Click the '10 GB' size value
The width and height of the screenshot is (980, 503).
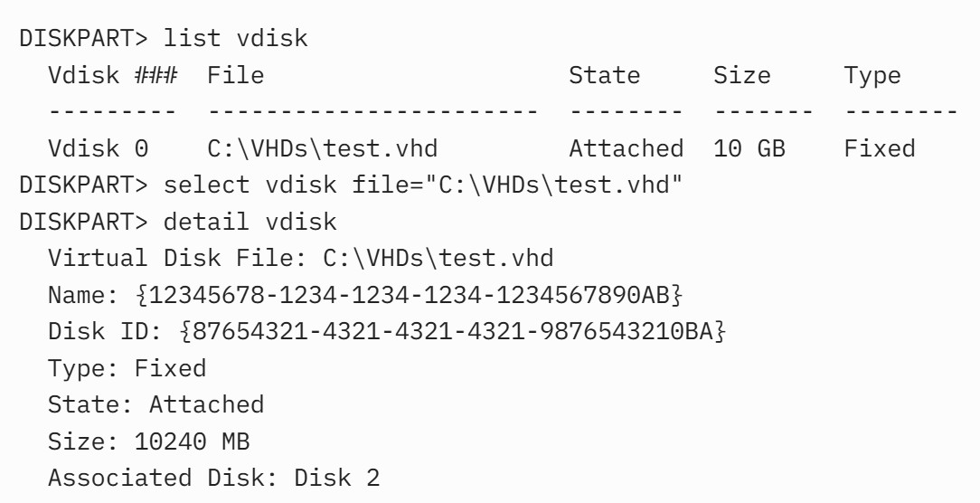pyautogui.click(x=749, y=149)
